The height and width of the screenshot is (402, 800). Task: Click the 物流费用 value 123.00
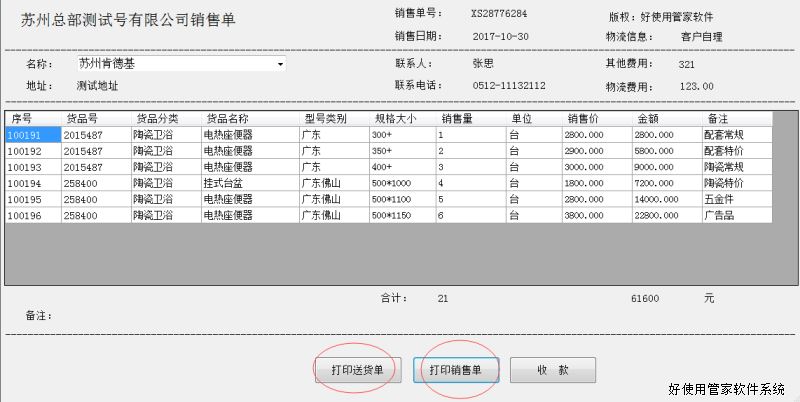pyautogui.click(x=696, y=86)
